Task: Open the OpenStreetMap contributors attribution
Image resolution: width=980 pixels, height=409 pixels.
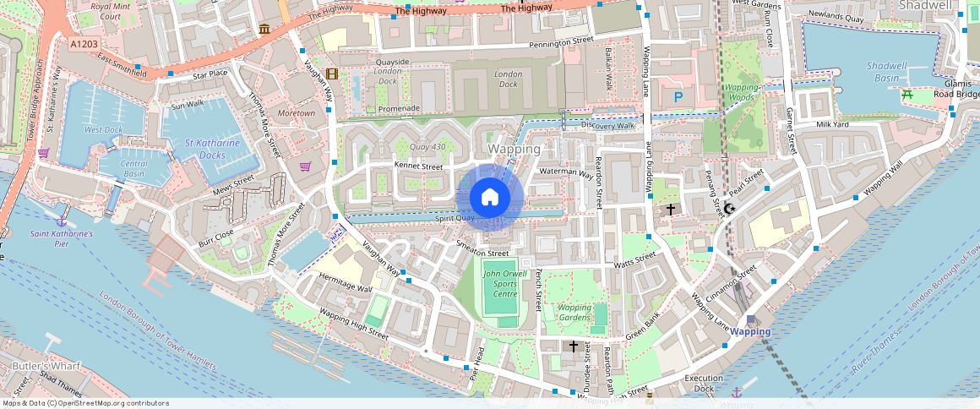Action: pyautogui.click(x=85, y=403)
